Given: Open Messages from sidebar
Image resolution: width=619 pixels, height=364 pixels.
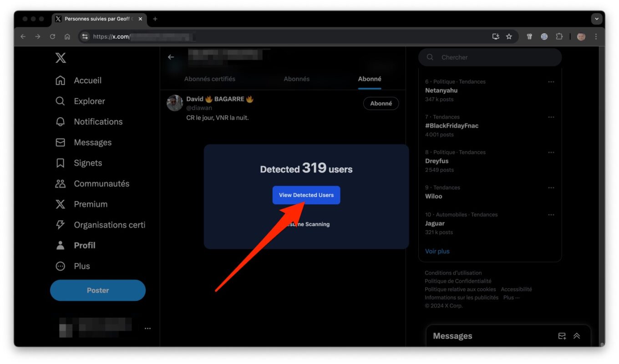Looking at the screenshot, I should 83,142.
